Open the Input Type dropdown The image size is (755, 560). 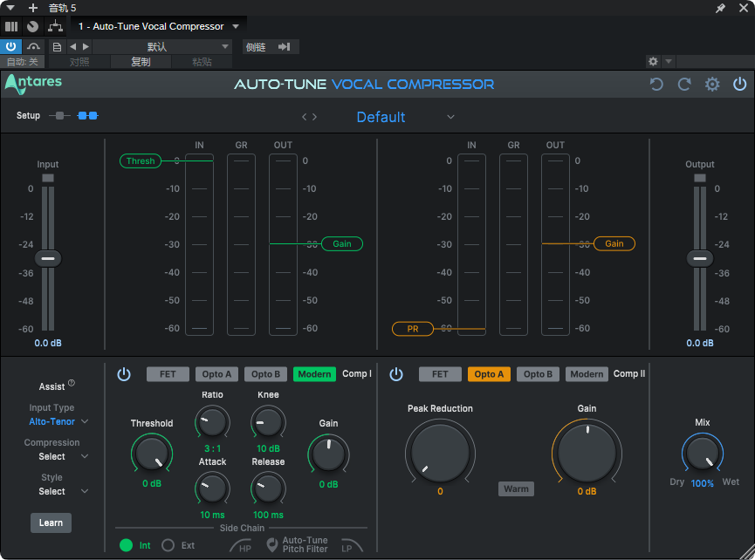point(58,421)
